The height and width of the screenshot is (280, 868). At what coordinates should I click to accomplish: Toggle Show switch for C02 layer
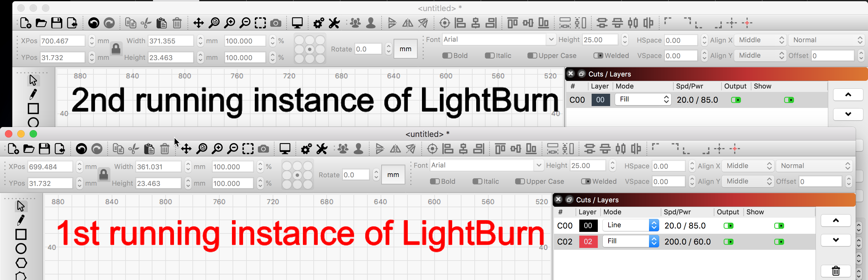[x=779, y=241]
